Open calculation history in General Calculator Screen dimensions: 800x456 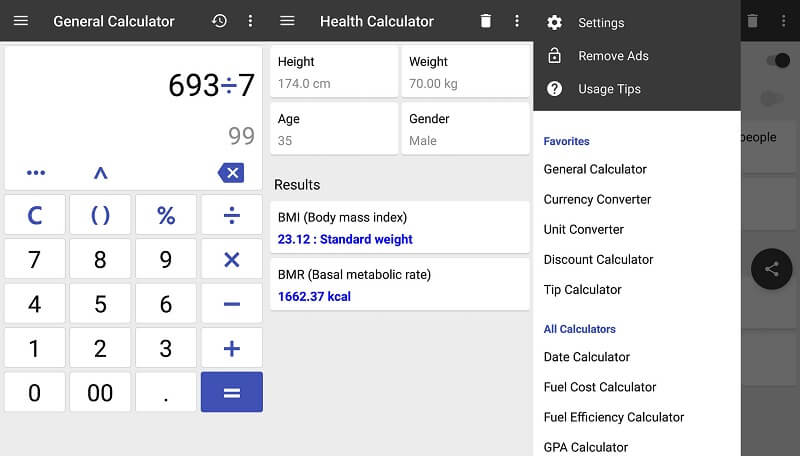pyautogui.click(x=219, y=21)
